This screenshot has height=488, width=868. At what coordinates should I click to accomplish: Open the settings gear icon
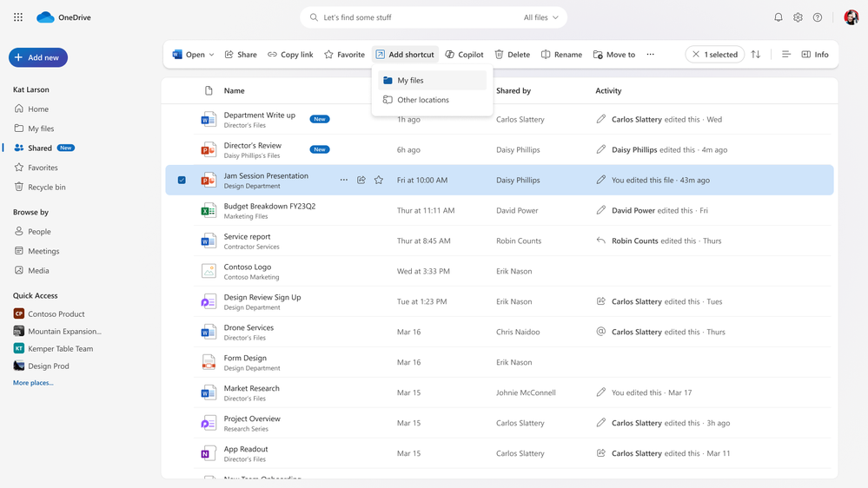[x=798, y=17]
